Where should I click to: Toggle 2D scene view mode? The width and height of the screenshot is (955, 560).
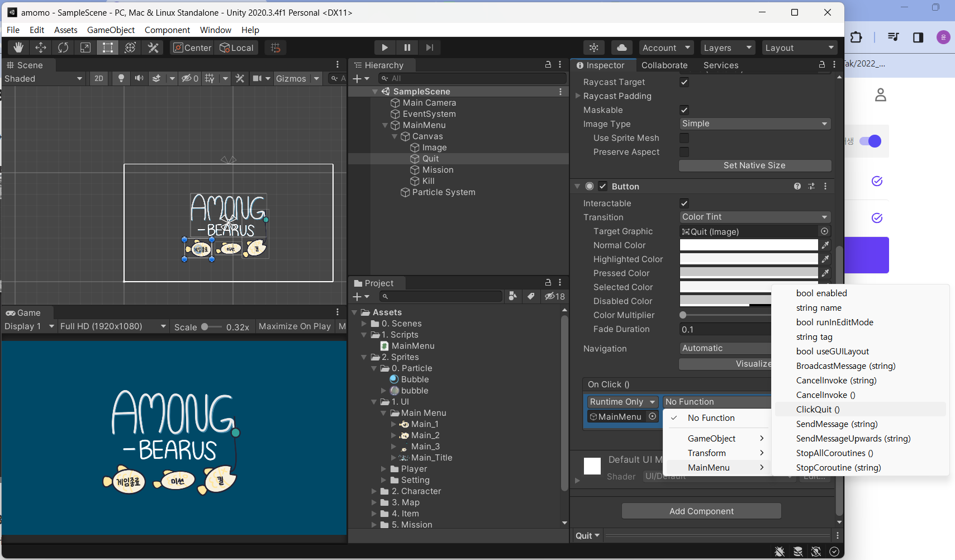click(x=99, y=78)
